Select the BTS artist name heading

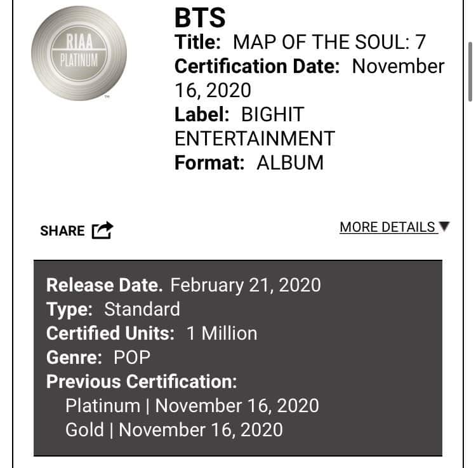coord(200,18)
